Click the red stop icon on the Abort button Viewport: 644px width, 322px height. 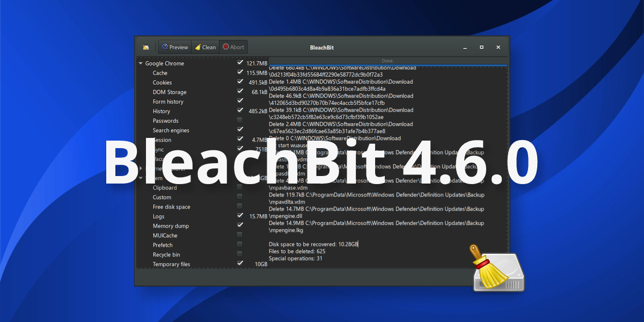coord(226,47)
